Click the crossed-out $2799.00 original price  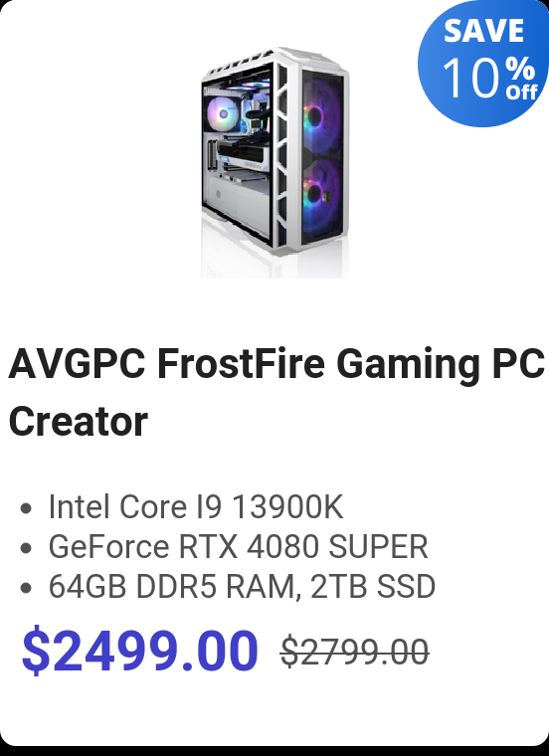355,652
